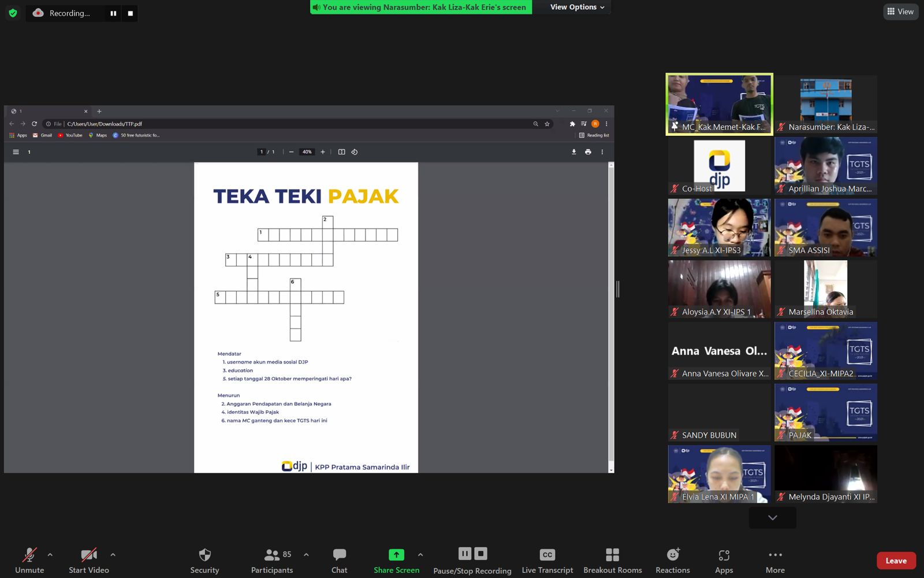Expand more participant videos with down chevron

click(772, 518)
